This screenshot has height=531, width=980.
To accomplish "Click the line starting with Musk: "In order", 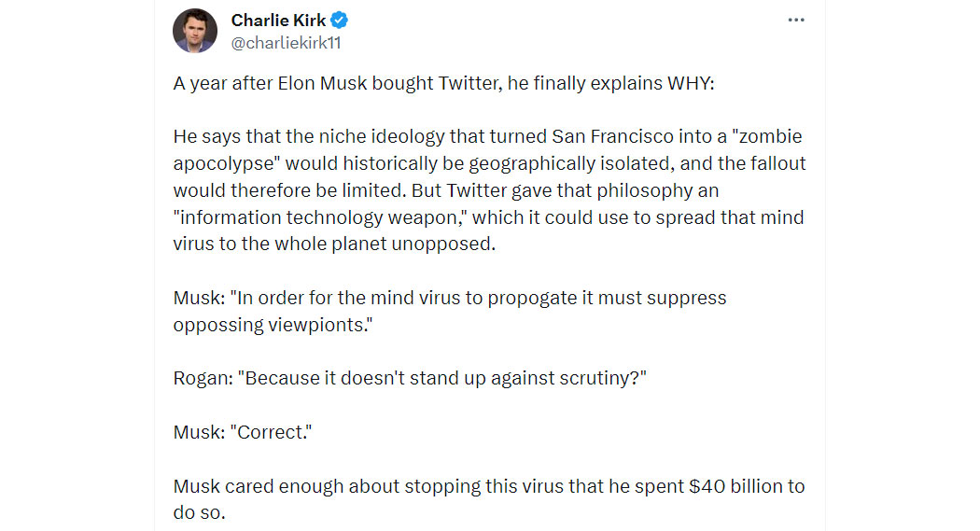I will (x=449, y=298).
